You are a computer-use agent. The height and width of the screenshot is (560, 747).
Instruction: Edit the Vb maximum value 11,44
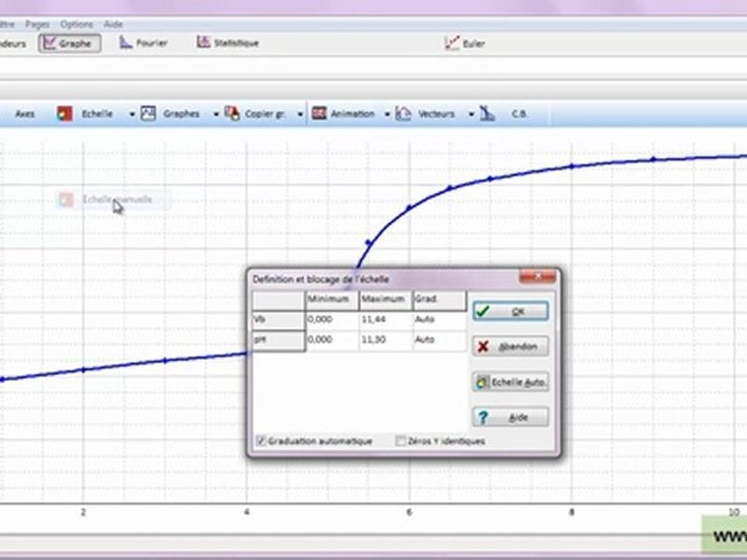point(386,320)
